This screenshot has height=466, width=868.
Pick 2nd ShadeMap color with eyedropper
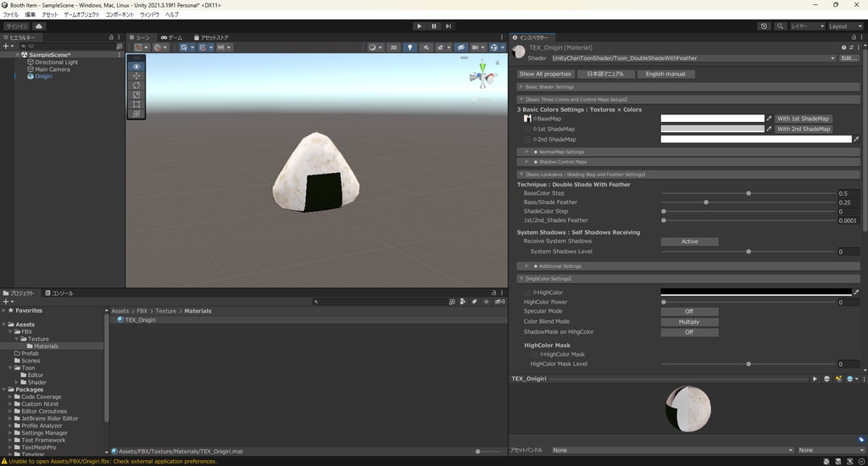pyautogui.click(x=856, y=140)
